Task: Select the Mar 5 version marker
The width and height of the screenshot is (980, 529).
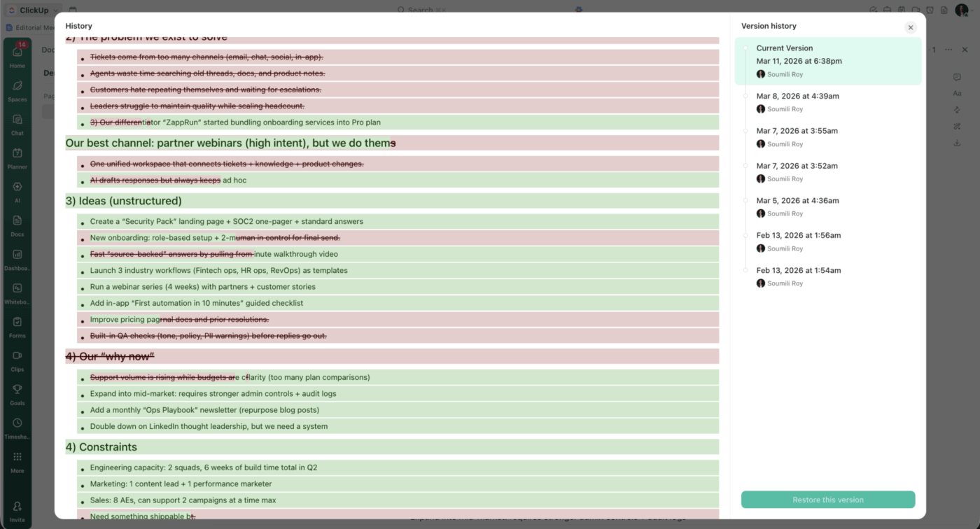Action: point(747,201)
